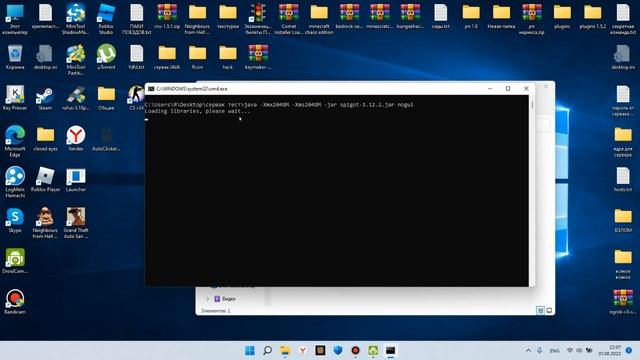Screen dimensions: 640x360
Task: Launch the uTorrent desktop shortcut
Action: tap(106, 56)
